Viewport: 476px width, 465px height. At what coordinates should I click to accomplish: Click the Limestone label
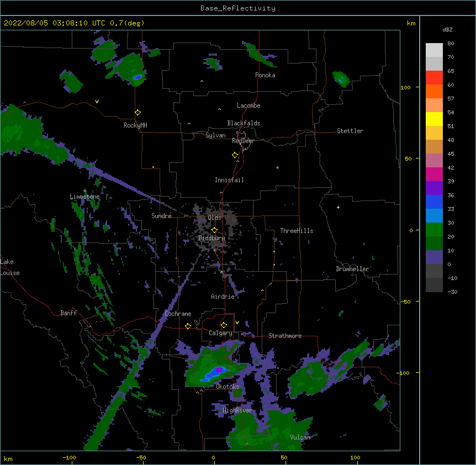pos(84,197)
